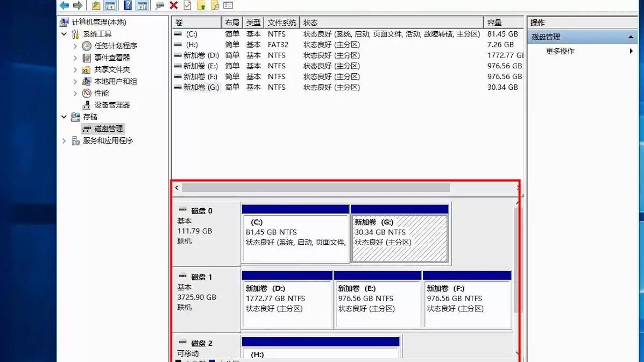The height and width of the screenshot is (362, 644).
Task: Toggle the Show/Hide console tree toolbar icon
Action: point(110,5)
